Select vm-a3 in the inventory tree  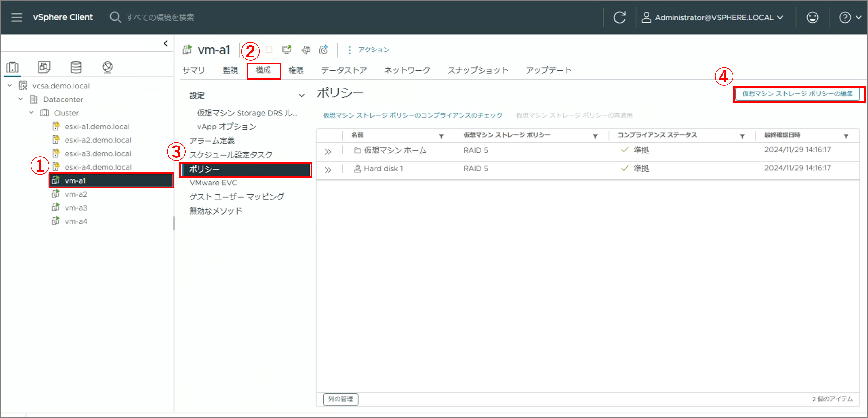coord(76,208)
